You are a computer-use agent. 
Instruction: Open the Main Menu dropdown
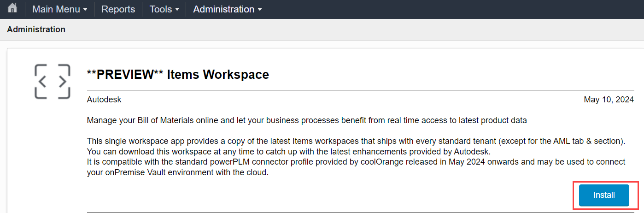click(59, 9)
